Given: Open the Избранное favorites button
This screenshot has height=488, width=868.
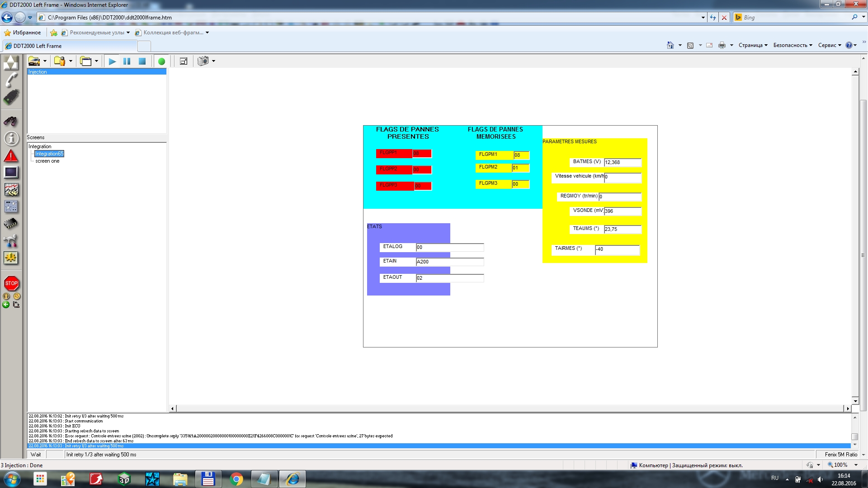Looking at the screenshot, I should coord(23,33).
